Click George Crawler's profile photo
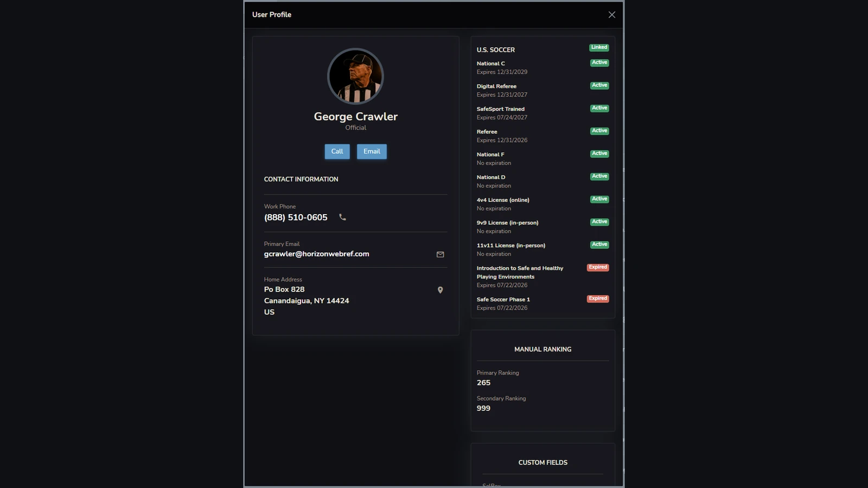The width and height of the screenshot is (868, 488). coord(355,76)
